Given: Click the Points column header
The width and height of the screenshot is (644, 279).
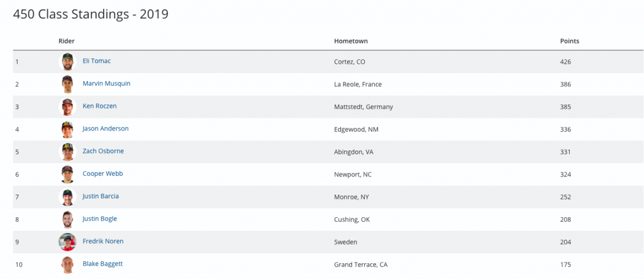Looking at the screenshot, I should click(x=569, y=41).
